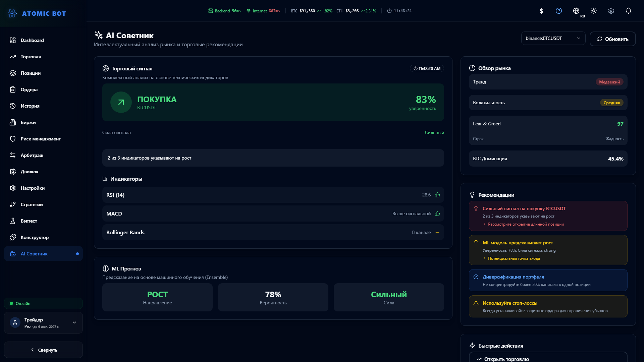Click the ETH $3,208 ticker
The width and height of the screenshot is (644, 362).
point(356,11)
